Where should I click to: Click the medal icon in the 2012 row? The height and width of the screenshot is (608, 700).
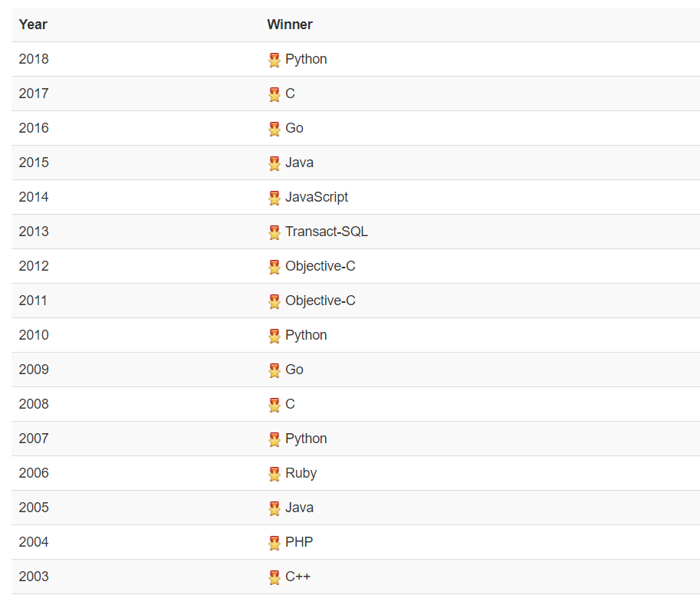274,267
